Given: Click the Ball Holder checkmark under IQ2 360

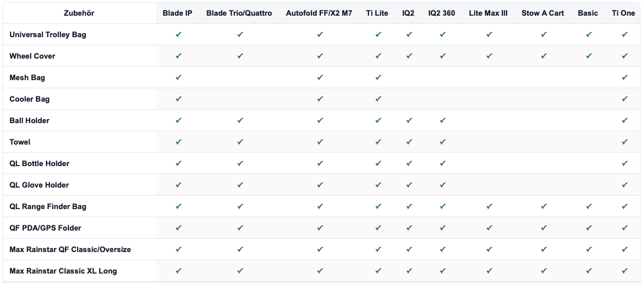Looking at the screenshot, I should tap(442, 120).
